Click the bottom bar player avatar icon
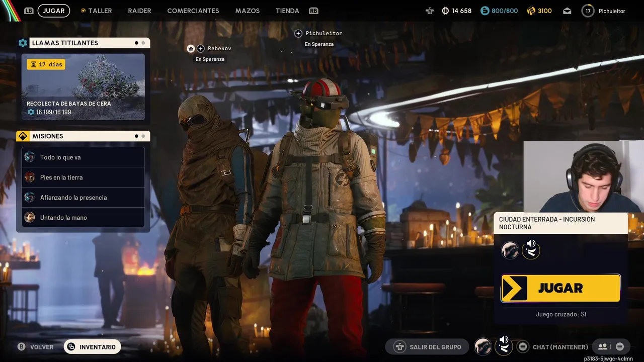The height and width of the screenshot is (362, 644). [483, 346]
